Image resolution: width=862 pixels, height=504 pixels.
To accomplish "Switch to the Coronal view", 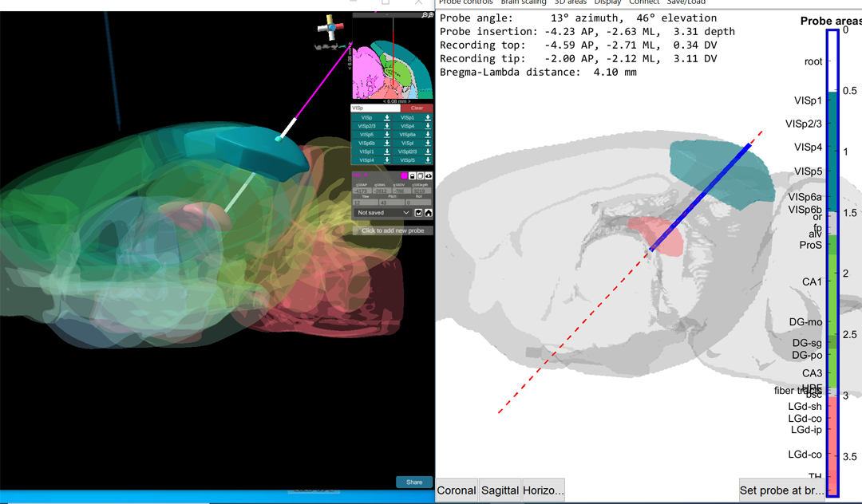I will 457,490.
